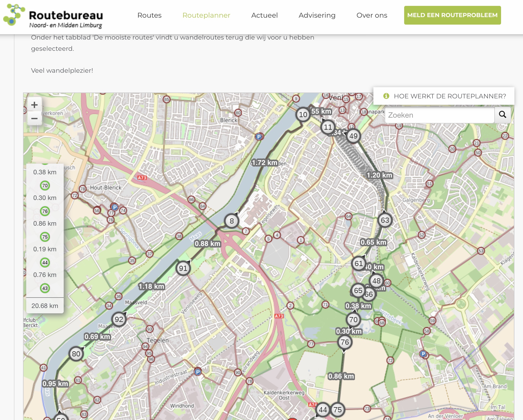This screenshot has height=420, width=523.
Task: Open the Over ons page
Action: pyautogui.click(x=372, y=15)
